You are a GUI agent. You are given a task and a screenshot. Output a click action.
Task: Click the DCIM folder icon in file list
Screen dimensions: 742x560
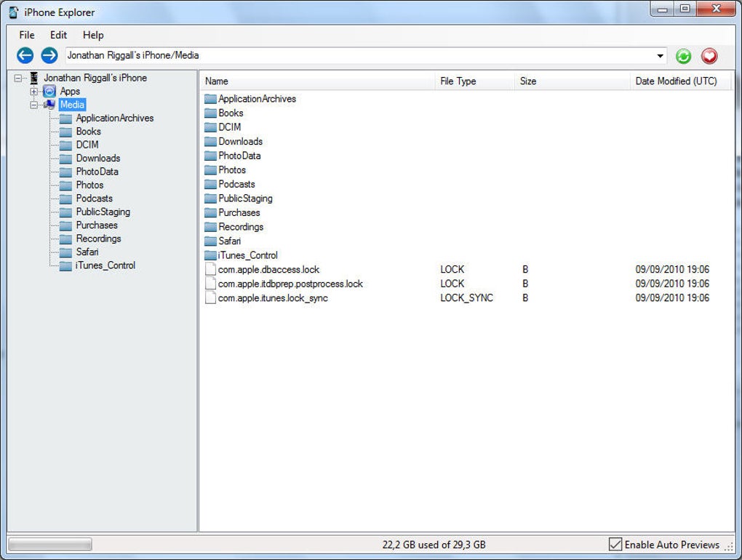coord(210,127)
